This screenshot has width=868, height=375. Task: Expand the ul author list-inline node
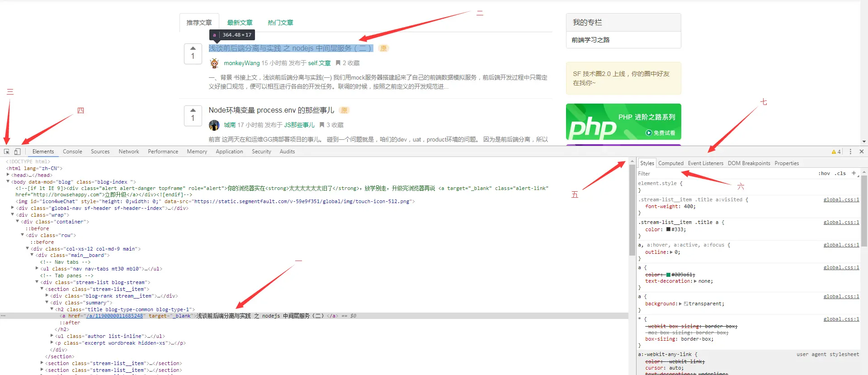[x=52, y=336]
